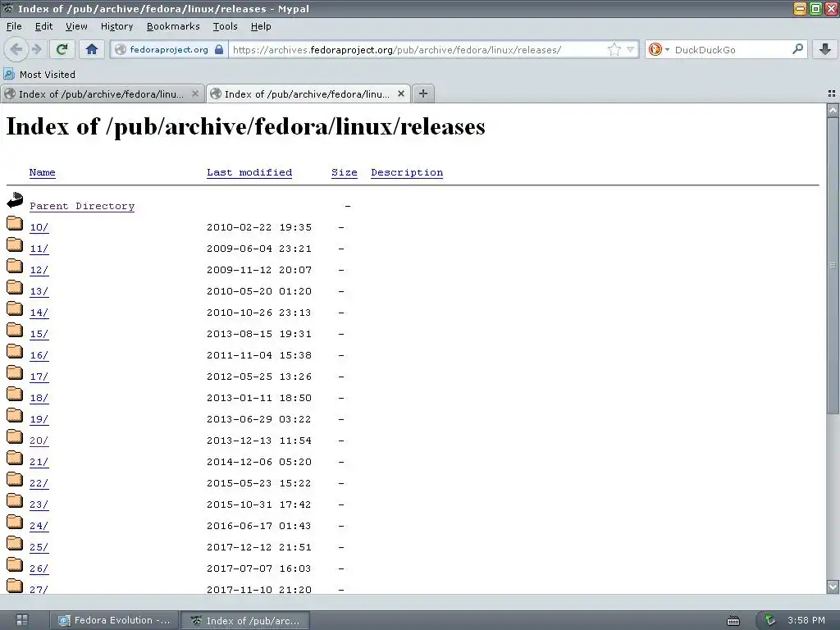840x630 pixels.
Task: Click the folder icon beside 22/
Action: point(15,479)
